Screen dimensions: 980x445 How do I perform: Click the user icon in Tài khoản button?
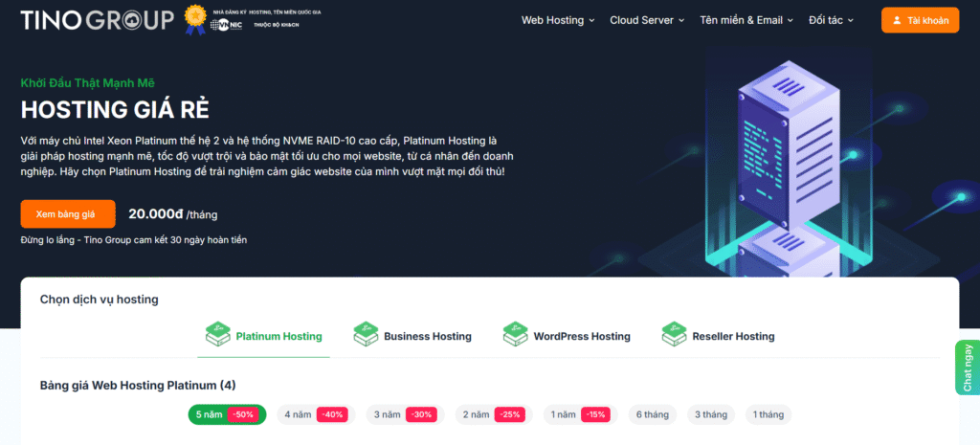(897, 20)
